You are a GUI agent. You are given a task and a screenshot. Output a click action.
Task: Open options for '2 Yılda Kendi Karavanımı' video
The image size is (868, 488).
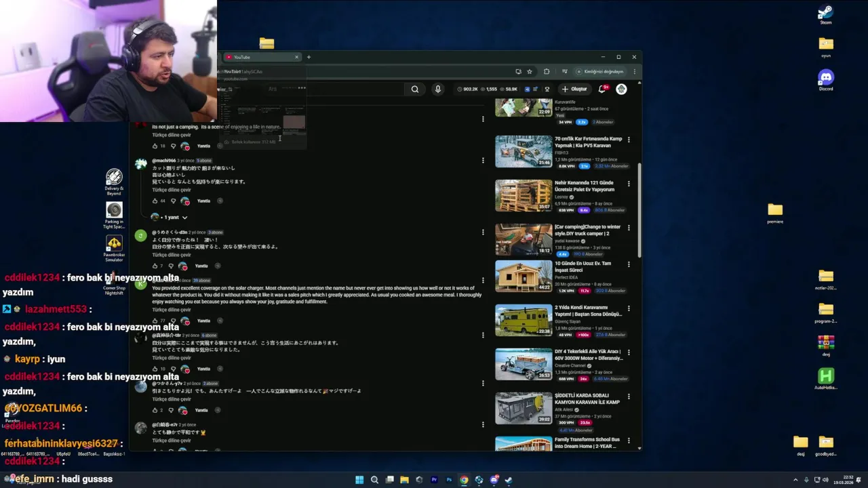[629, 308]
